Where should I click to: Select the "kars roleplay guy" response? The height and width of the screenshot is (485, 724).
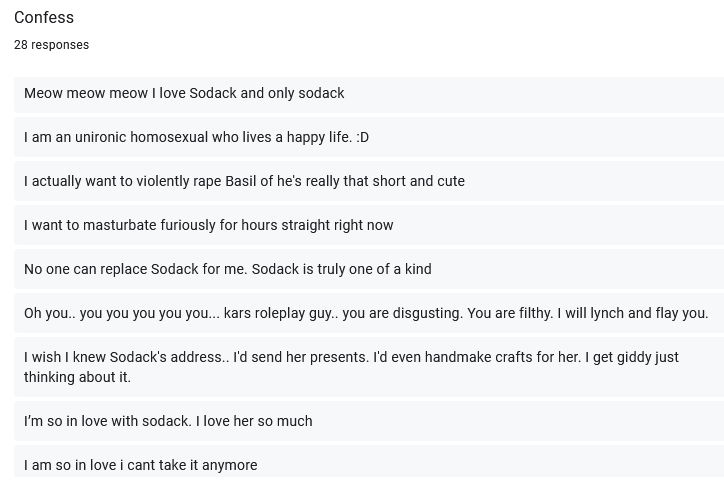pos(369,313)
